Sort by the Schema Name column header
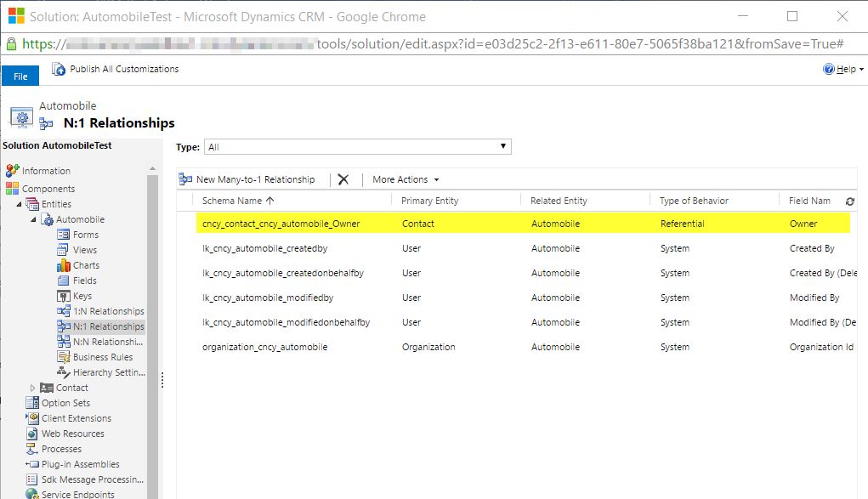 (232, 201)
